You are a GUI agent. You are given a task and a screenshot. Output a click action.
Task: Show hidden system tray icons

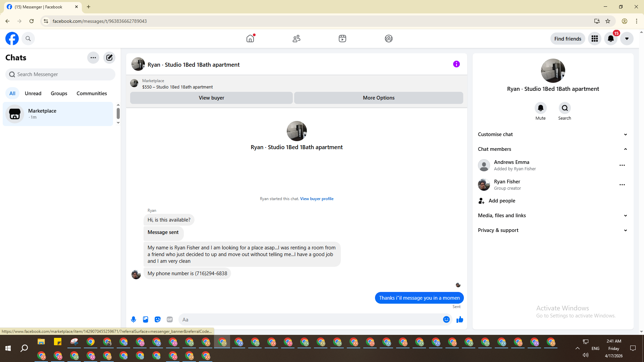pyautogui.click(x=578, y=349)
